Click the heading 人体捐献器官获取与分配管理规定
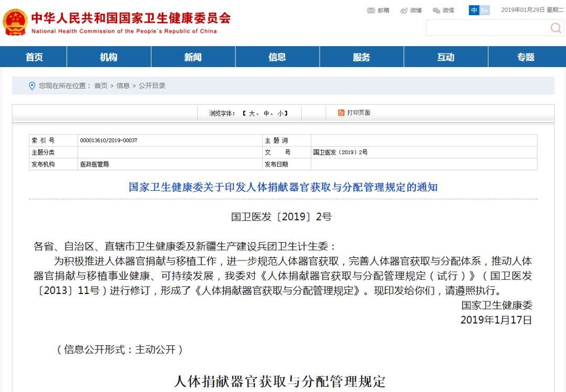 [280, 381]
